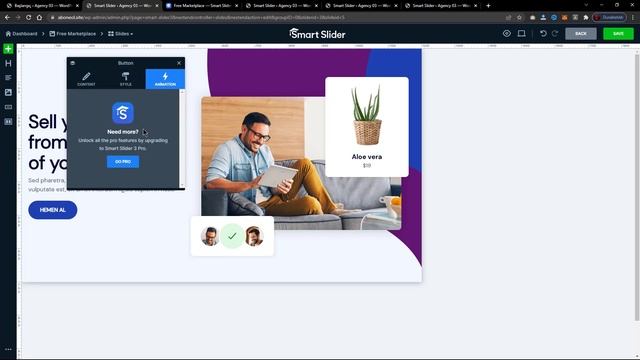The image size is (640, 360).
Task: Click the preview eye icon in top bar
Action: [x=507, y=33]
